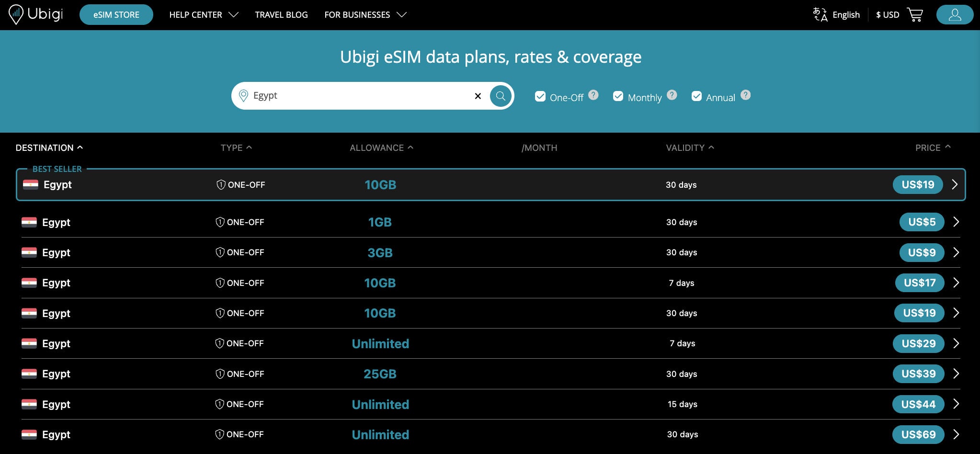Open the help icon beside One-Off

pyautogui.click(x=593, y=95)
